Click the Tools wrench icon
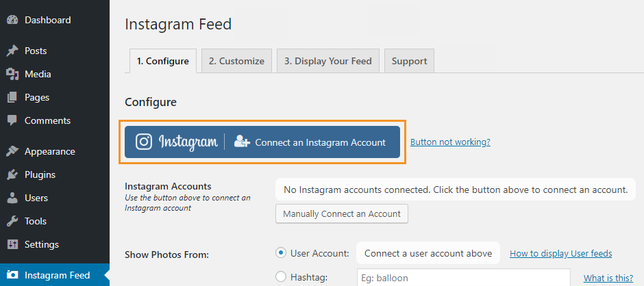Viewport: 644px width, 286px height. pyautogui.click(x=13, y=222)
